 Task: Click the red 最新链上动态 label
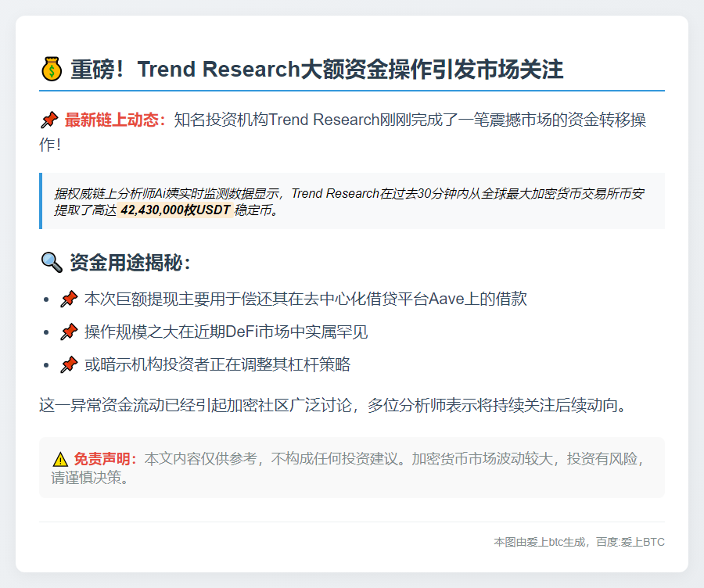click(114, 120)
